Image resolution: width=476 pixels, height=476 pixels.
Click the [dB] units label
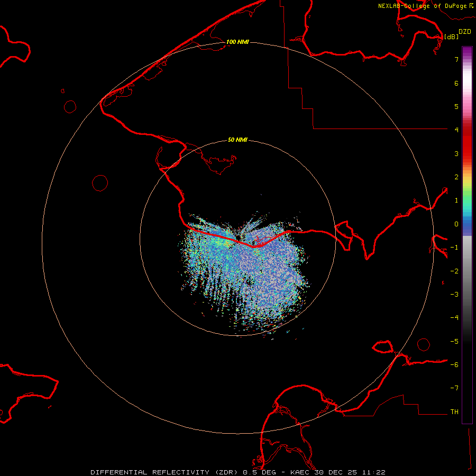(x=451, y=36)
